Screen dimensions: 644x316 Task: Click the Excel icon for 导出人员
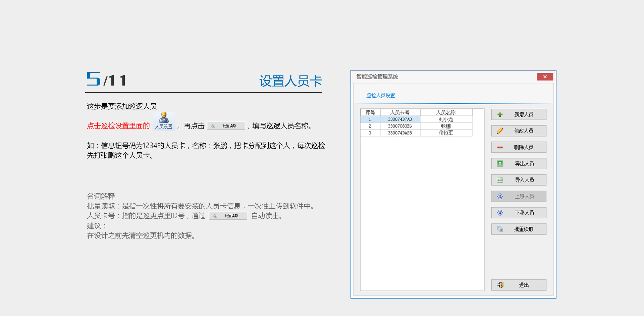point(500,164)
